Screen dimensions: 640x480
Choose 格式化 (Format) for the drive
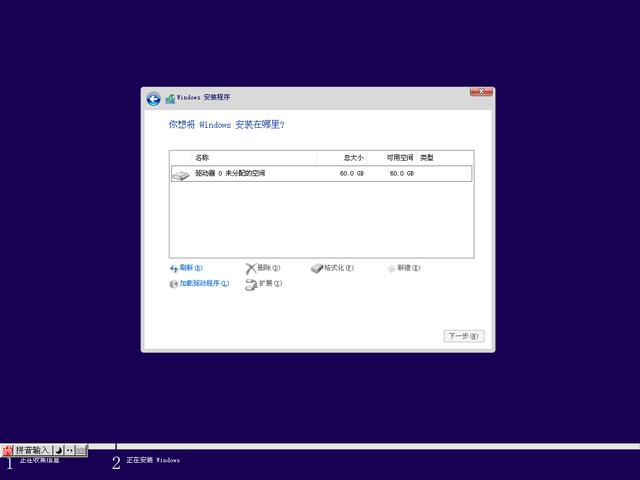(x=332, y=268)
